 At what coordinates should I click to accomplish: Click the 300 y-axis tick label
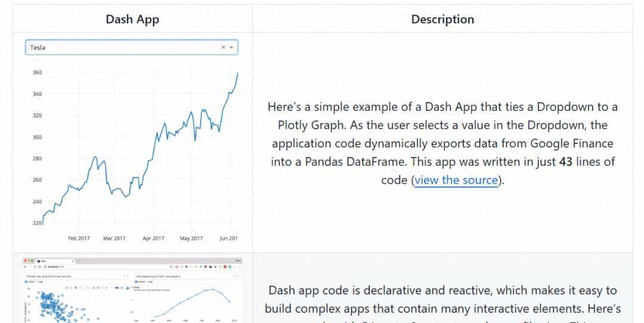[x=37, y=137]
